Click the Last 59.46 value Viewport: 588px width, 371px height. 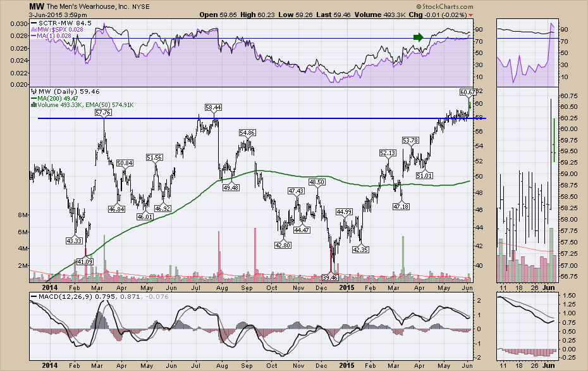coord(333,15)
